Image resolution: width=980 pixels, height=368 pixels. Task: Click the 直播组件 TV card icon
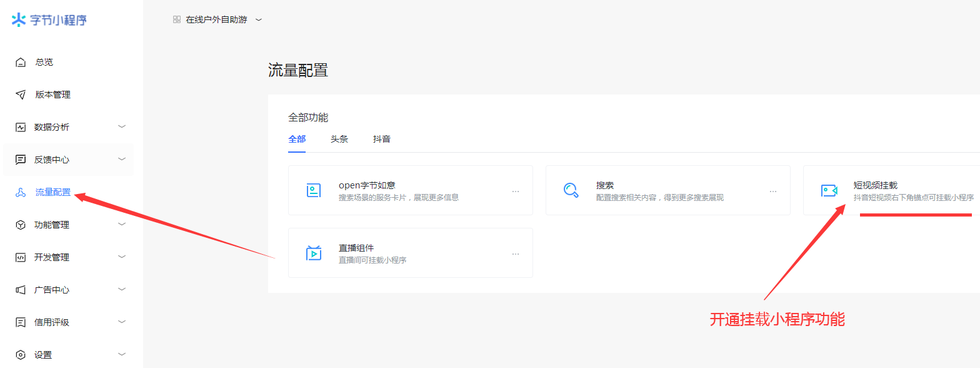click(x=314, y=253)
